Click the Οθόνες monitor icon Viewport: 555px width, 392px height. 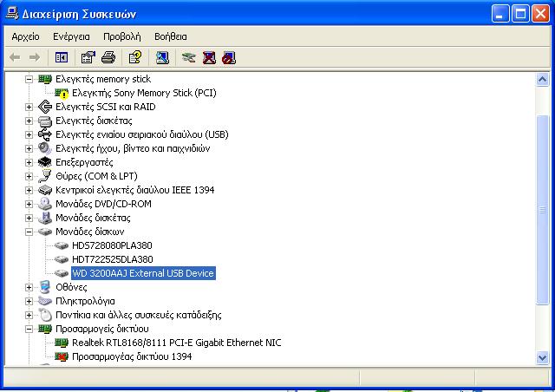coord(45,287)
